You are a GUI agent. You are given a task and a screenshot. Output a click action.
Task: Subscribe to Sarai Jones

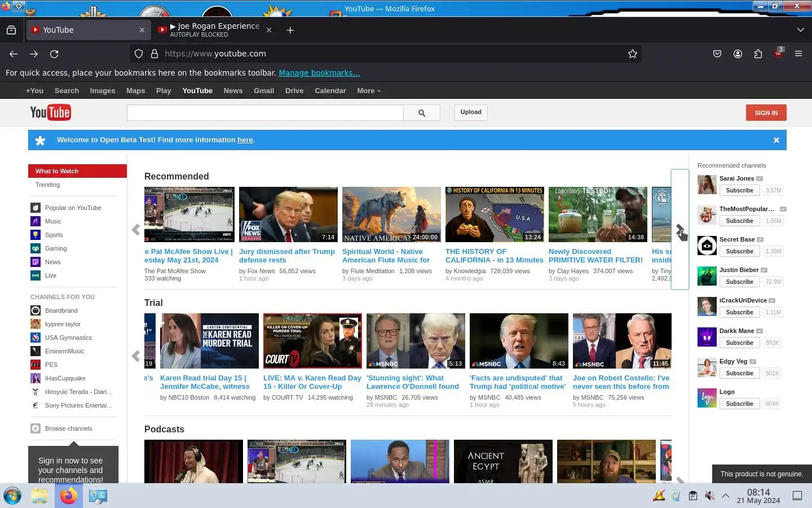point(739,190)
